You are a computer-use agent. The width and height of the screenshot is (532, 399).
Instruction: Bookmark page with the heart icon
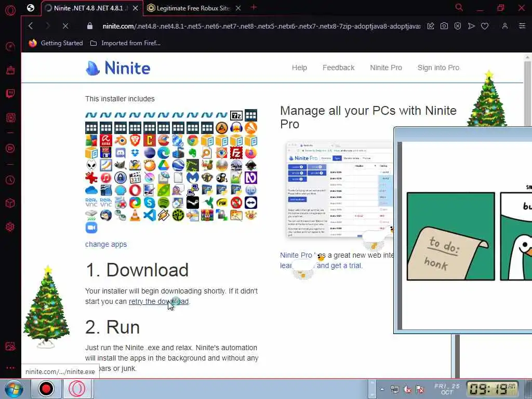[x=485, y=26]
